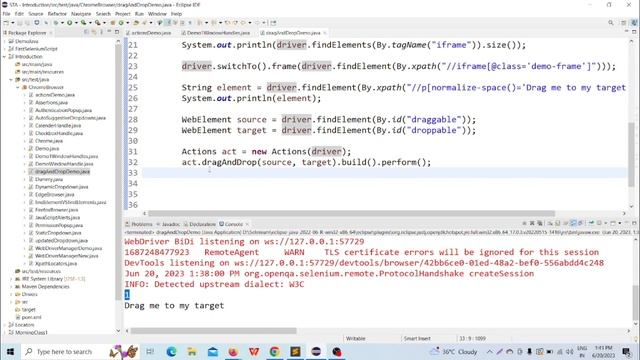Select XpathLocators.java in the tree

[x=56, y=264]
